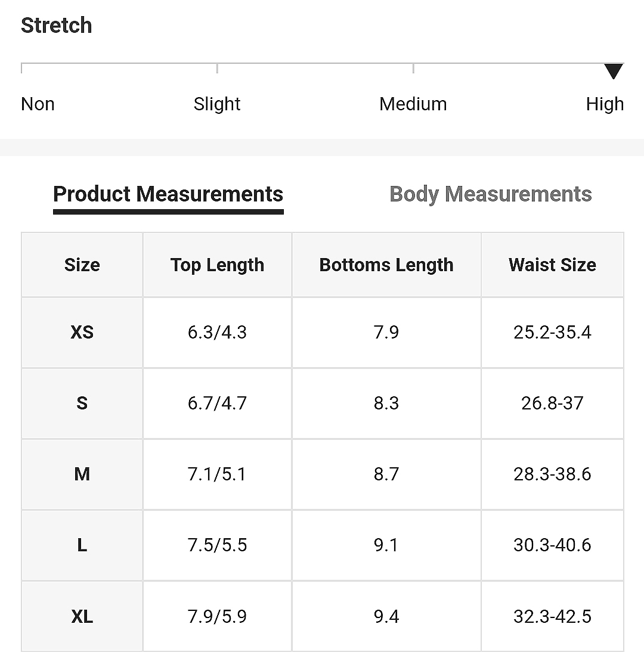Select the Top Length column header
This screenshot has height=652, width=644.
pos(217,265)
